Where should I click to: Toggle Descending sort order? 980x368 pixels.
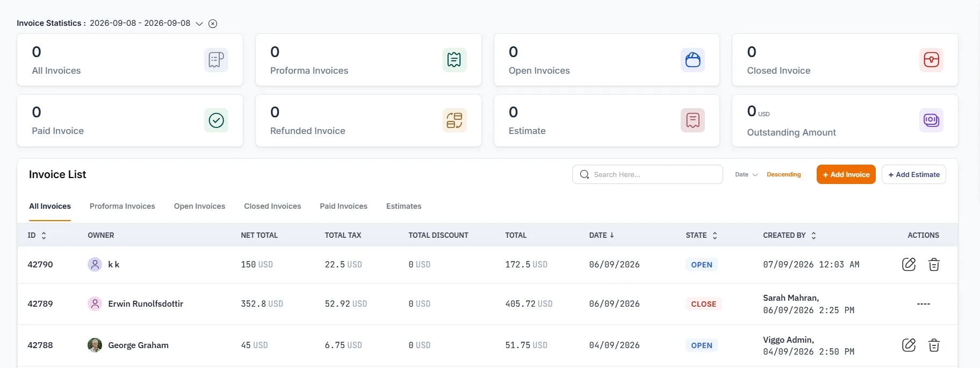783,174
